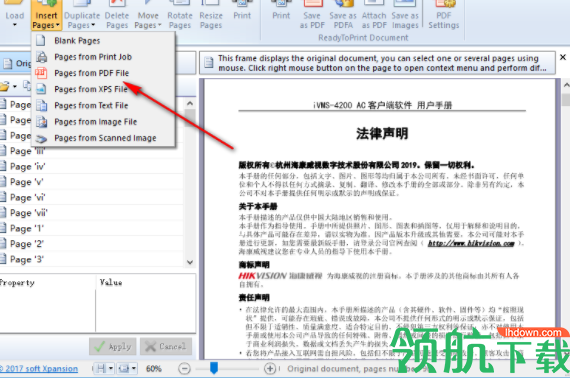The image size is (570, 380).
Task: Click the Cancel button
Action: click(x=166, y=347)
